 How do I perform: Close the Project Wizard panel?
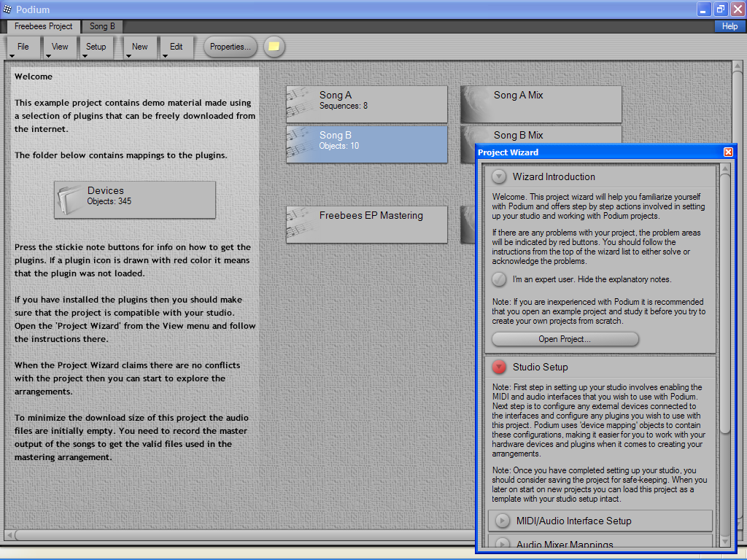[728, 152]
